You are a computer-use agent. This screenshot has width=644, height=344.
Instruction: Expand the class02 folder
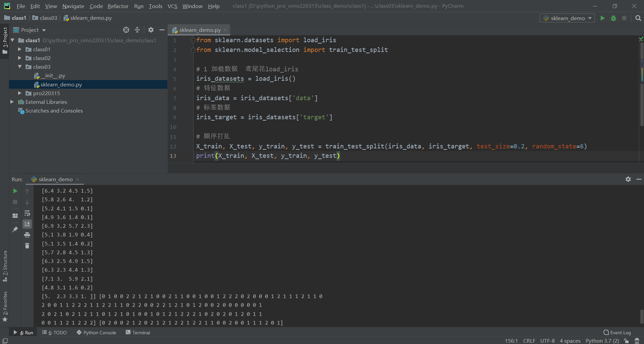tap(19, 58)
